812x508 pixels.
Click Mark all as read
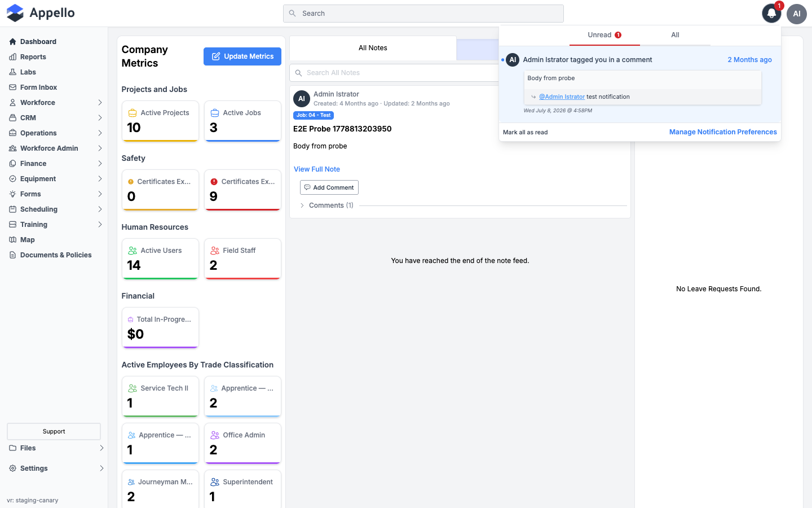(x=526, y=132)
